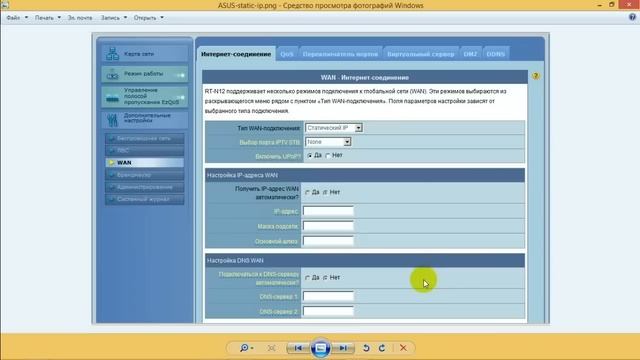The height and width of the screenshot is (360, 640).
Task: Click the IP-адрес input field
Action: point(328,211)
